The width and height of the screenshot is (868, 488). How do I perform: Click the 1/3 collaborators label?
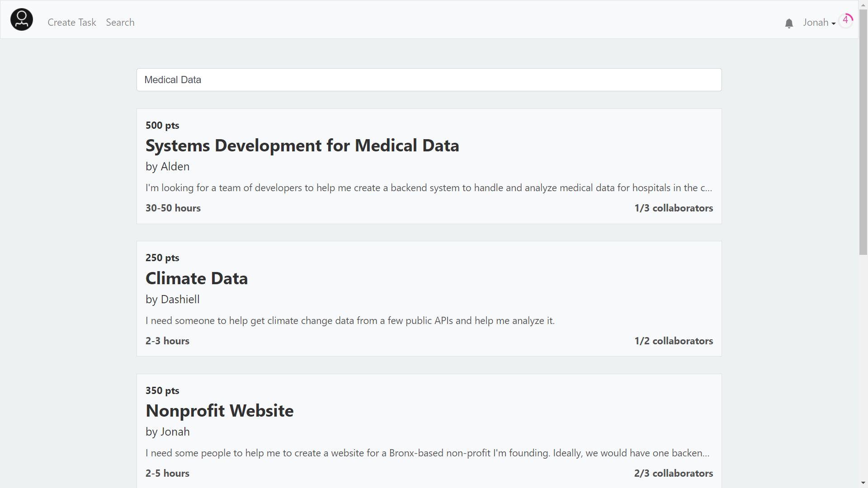673,208
